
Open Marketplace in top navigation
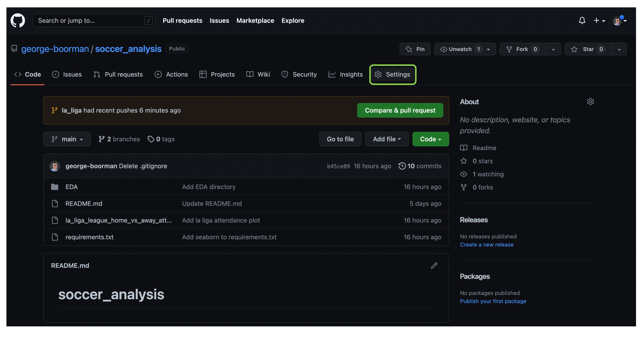255,20
